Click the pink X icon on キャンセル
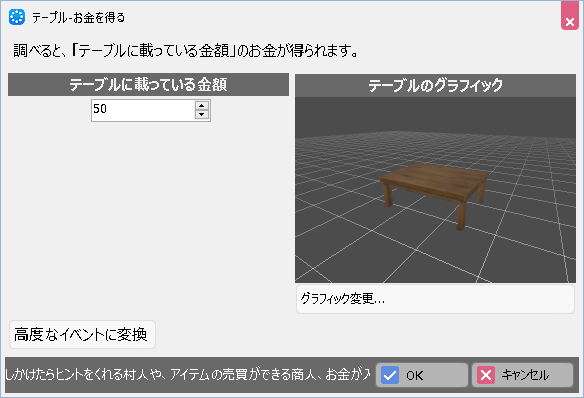The width and height of the screenshot is (584, 398). [486, 375]
